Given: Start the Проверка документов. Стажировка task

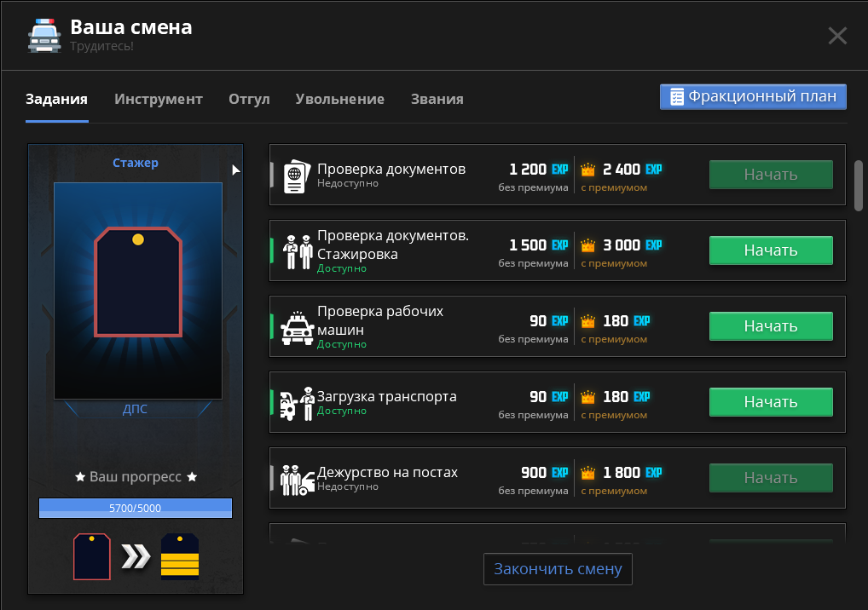Looking at the screenshot, I should click(x=771, y=250).
